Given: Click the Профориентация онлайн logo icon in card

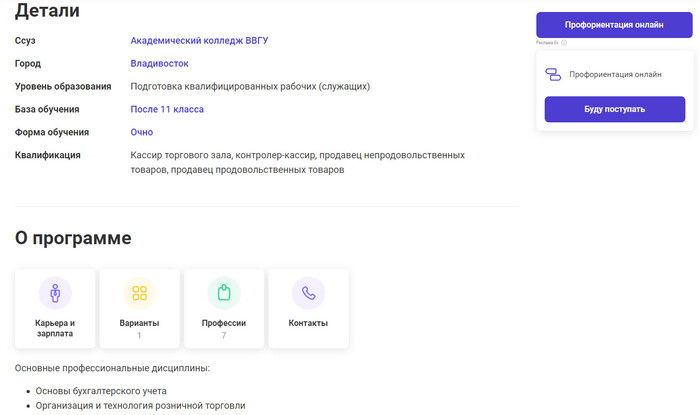Looking at the screenshot, I should (x=553, y=75).
